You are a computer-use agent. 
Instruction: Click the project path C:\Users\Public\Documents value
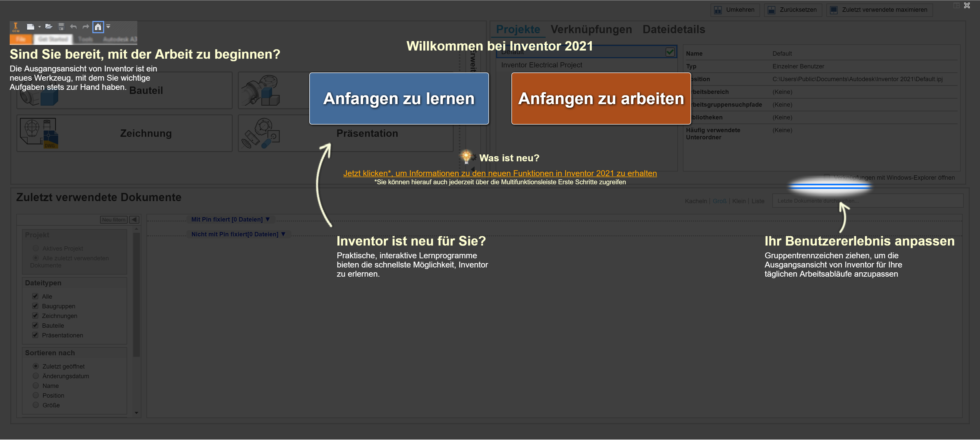click(857, 79)
